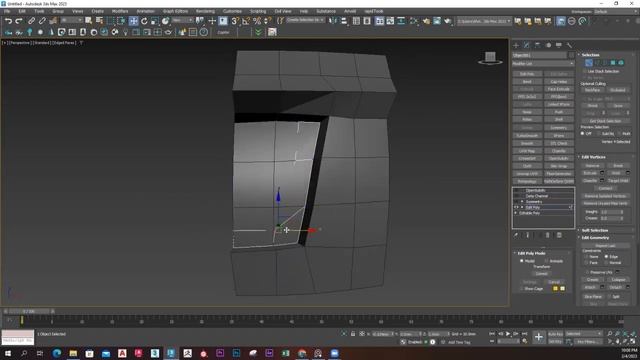Open the File menu
The height and width of the screenshot is (360, 640).
(7, 11)
